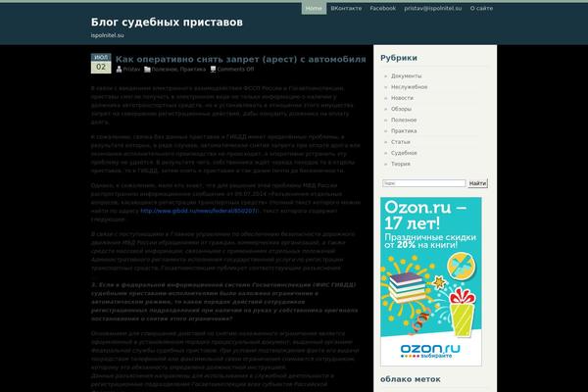This screenshot has height=392, width=588.
Task: Open the Новости rubric
Action: pyautogui.click(x=402, y=98)
